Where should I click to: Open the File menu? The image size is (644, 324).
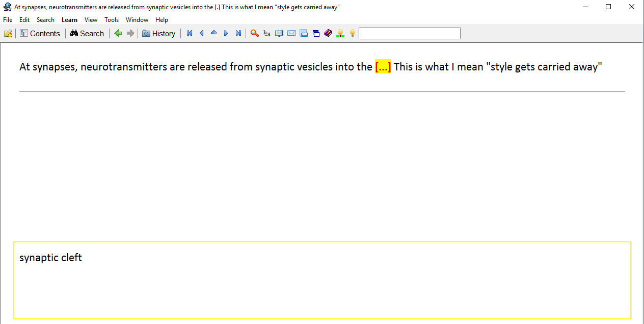8,20
